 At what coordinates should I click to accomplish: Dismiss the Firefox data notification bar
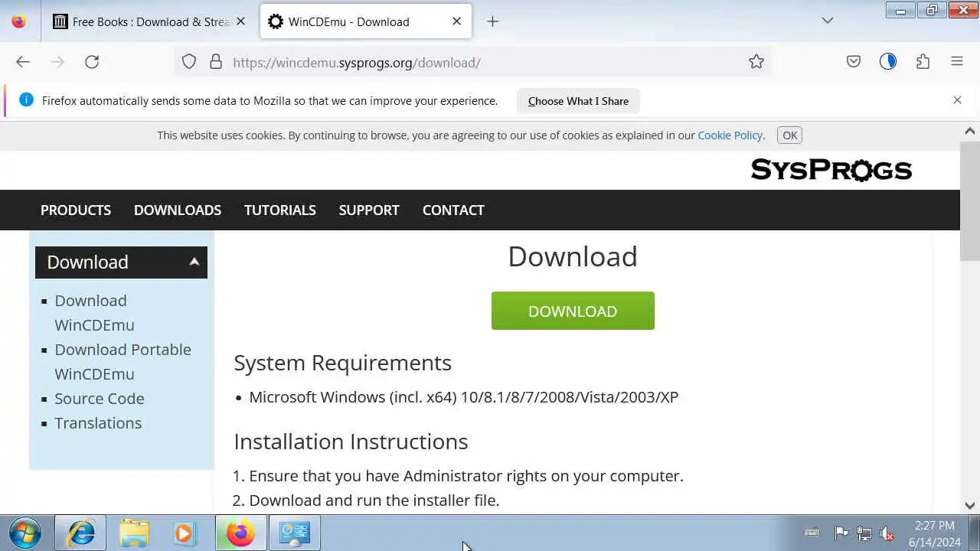point(957,100)
